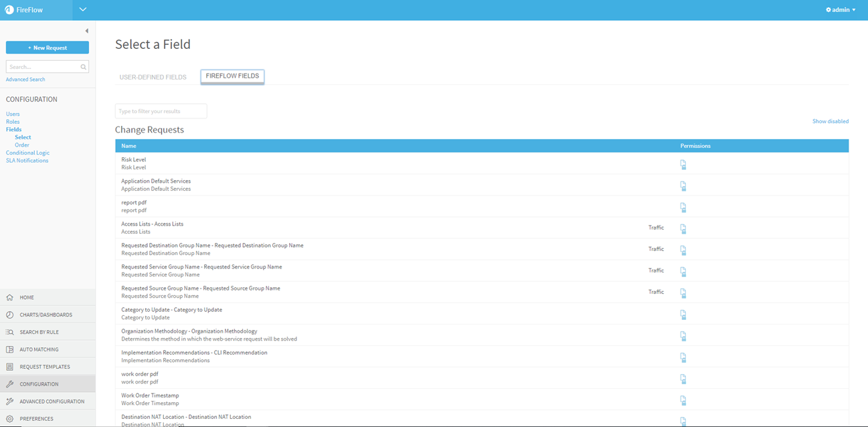
Task: Open the admin user dropdown
Action: point(841,10)
